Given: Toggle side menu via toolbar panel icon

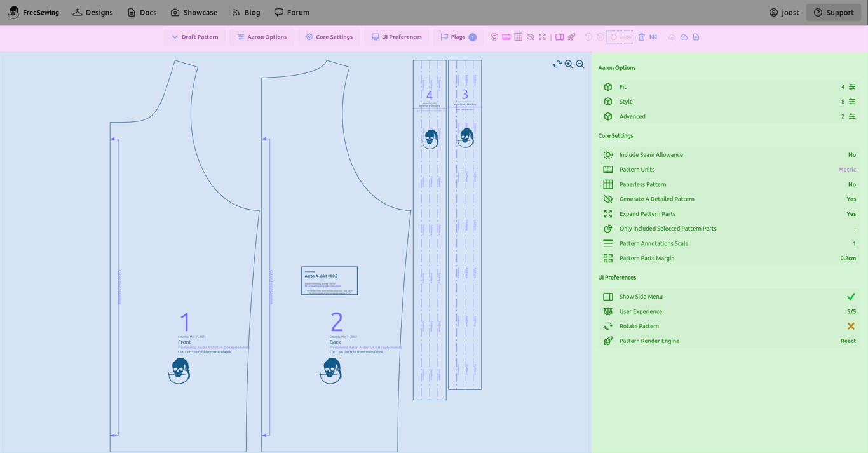Looking at the screenshot, I should (x=560, y=37).
